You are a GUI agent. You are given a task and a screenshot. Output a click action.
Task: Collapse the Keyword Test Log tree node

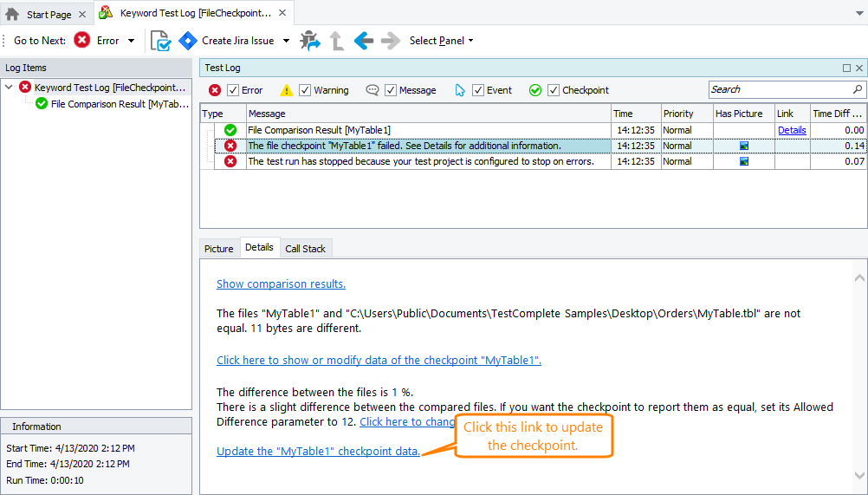click(10, 88)
